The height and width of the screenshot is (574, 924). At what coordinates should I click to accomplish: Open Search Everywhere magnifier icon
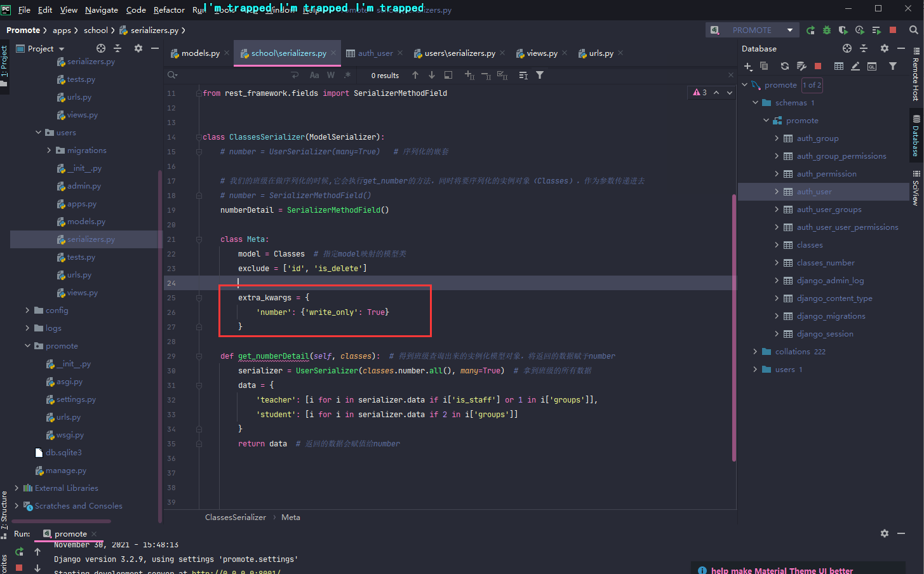tap(913, 30)
